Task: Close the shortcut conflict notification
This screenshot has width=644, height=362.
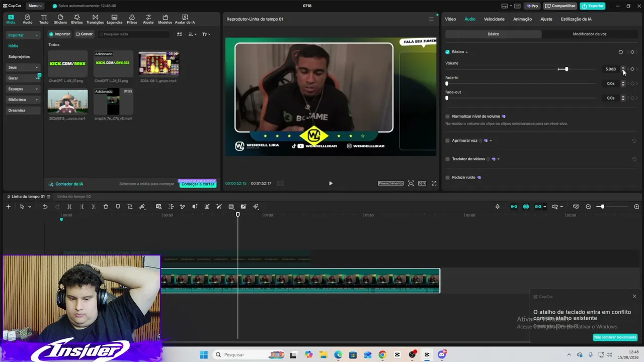Action: click(634, 296)
